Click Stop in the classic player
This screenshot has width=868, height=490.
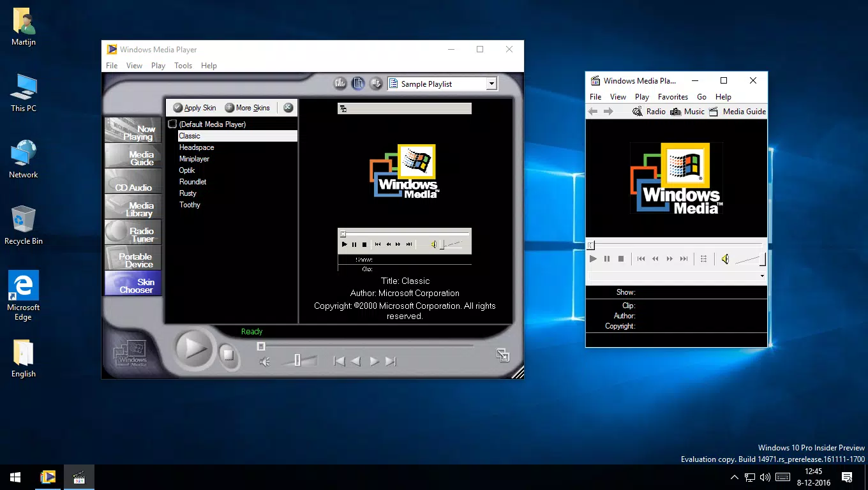click(621, 259)
